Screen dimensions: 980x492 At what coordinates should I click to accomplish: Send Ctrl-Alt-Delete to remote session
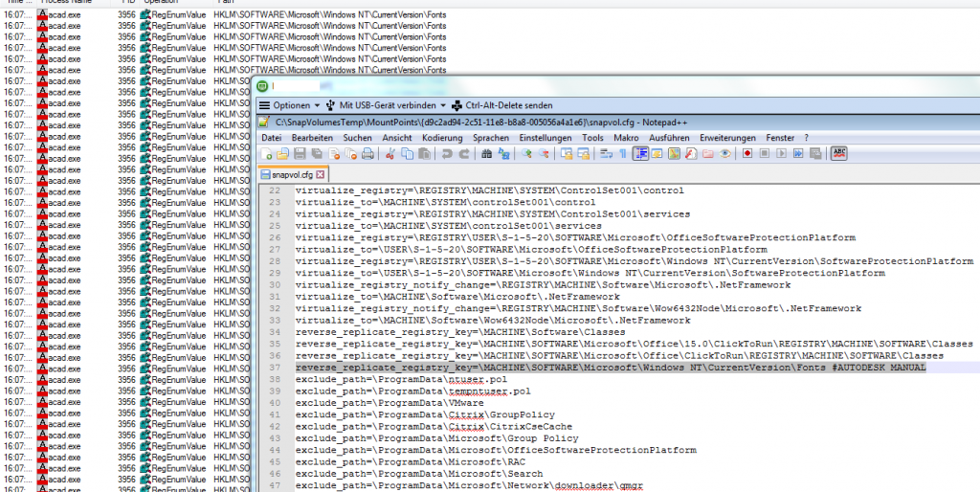[x=501, y=105]
